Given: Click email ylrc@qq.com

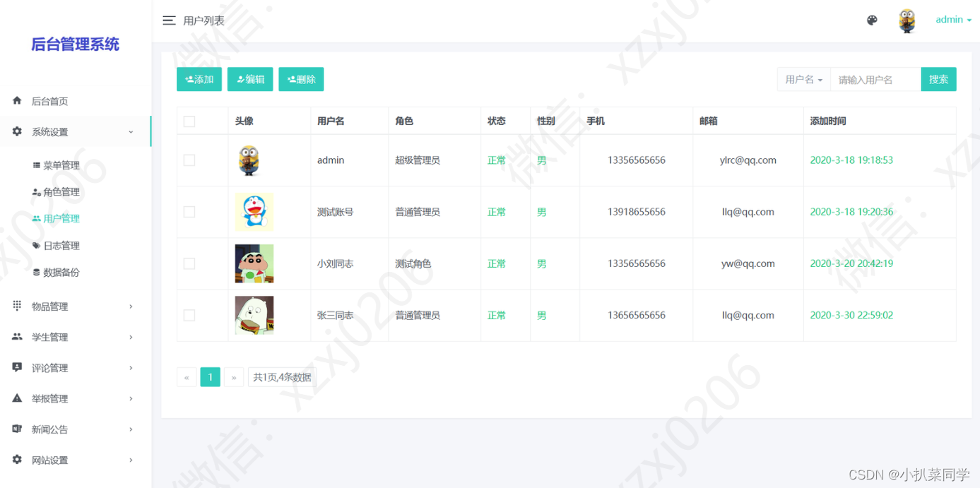Looking at the screenshot, I should pyautogui.click(x=748, y=160).
